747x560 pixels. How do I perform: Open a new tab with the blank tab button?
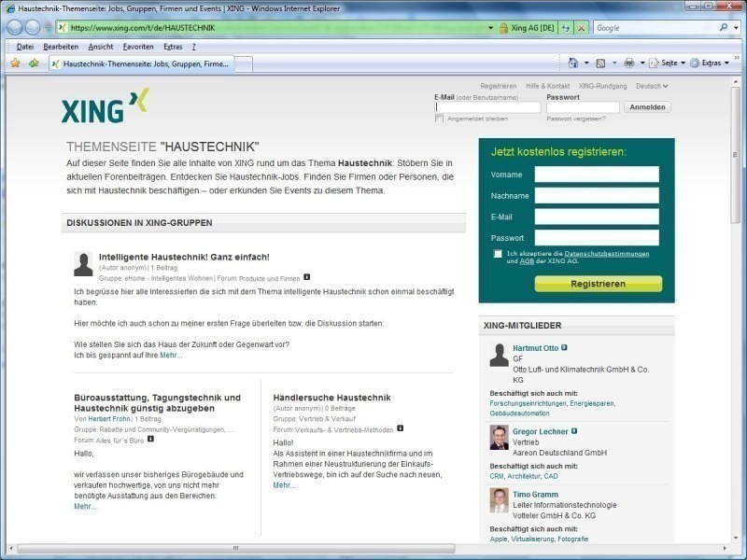click(244, 64)
